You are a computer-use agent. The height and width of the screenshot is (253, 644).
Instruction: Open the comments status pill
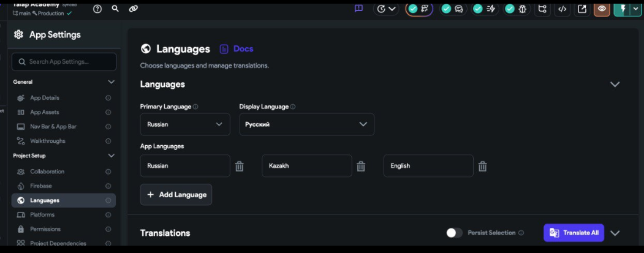pos(453,9)
